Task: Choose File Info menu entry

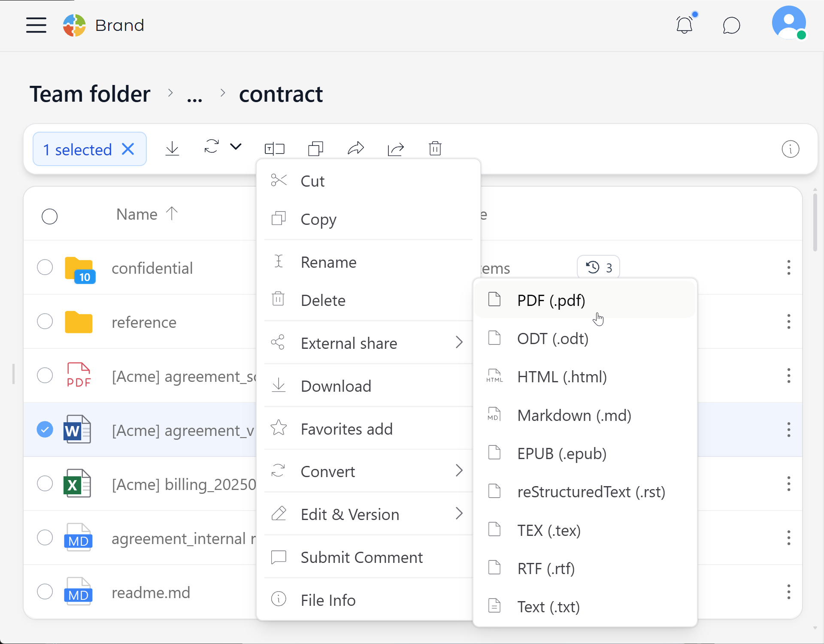Action: tap(368, 600)
